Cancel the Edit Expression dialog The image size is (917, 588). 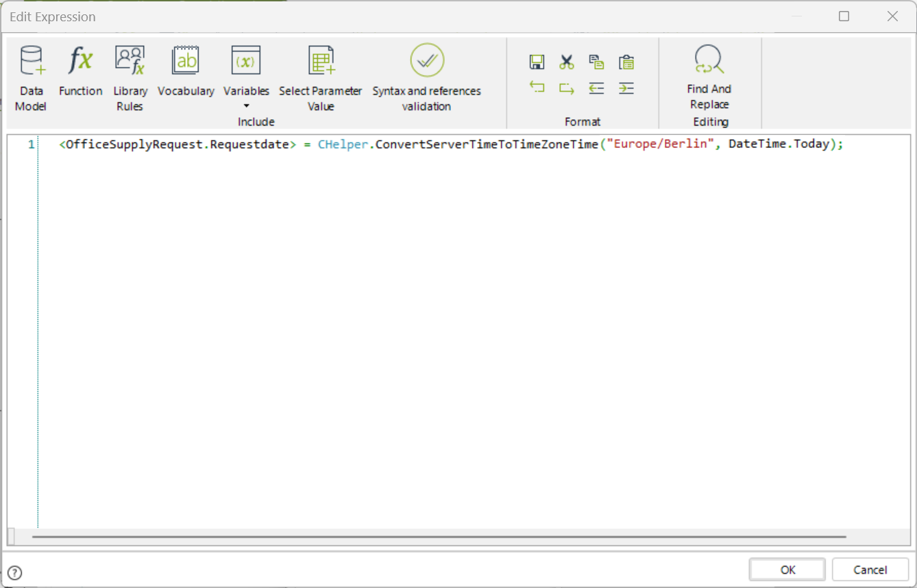pos(870,569)
